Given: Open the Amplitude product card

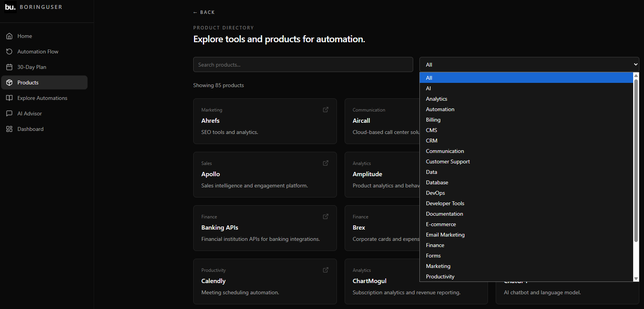Looking at the screenshot, I should point(382,175).
